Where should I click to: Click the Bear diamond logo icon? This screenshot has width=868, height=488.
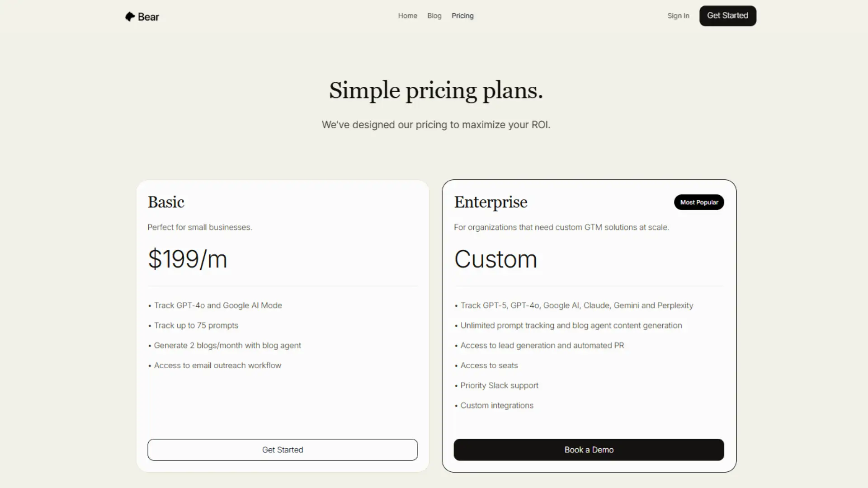coord(130,16)
